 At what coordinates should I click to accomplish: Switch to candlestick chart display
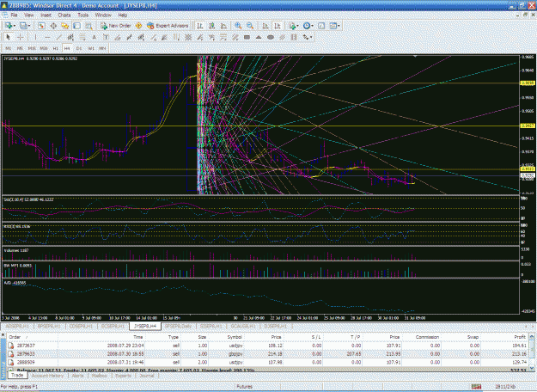pos(212,26)
